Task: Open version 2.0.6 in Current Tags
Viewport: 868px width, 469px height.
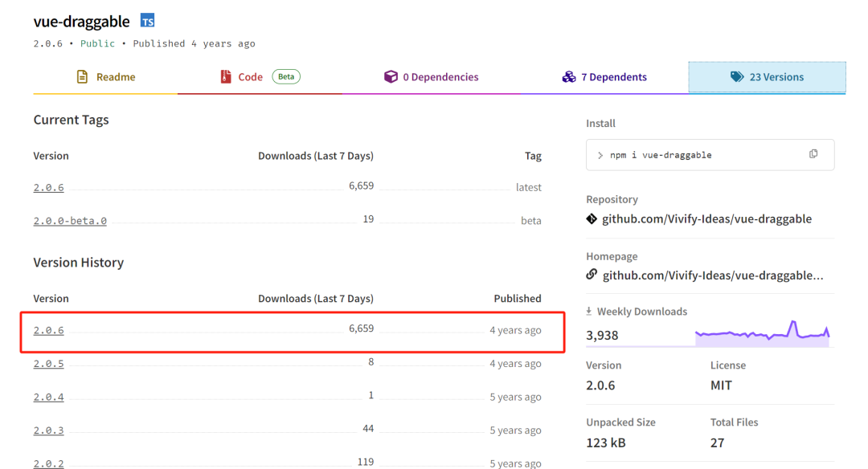Action: [x=48, y=188]
